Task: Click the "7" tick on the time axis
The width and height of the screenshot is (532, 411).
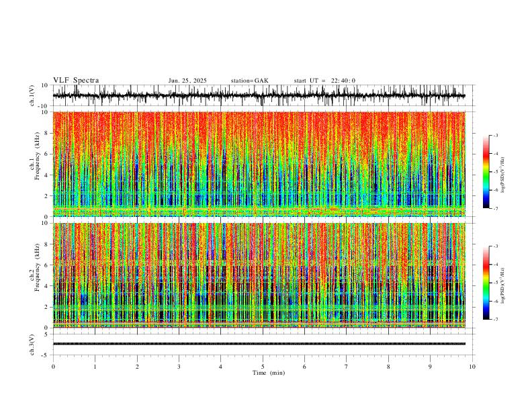Action: pos(347,367)
